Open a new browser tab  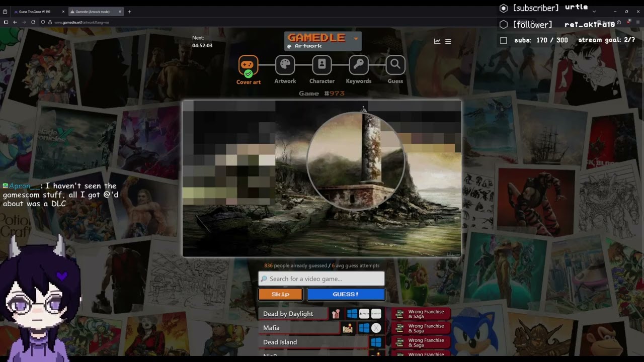[129, 12]
